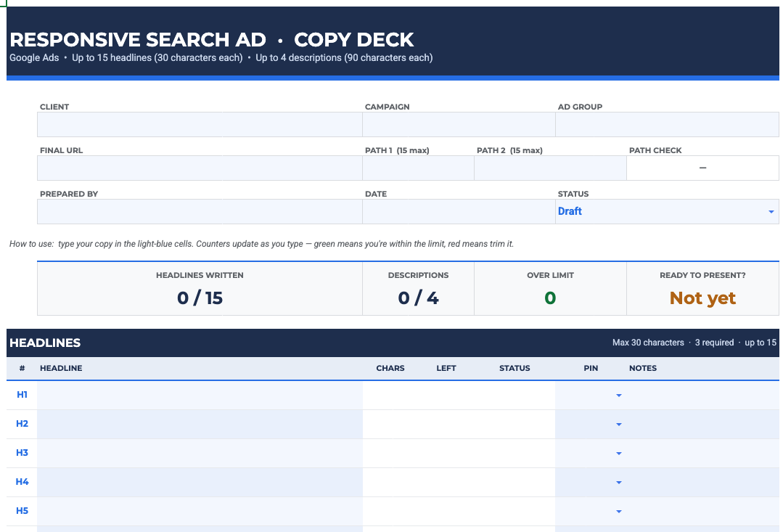Click the Path Check dash cell

(702, 168)
